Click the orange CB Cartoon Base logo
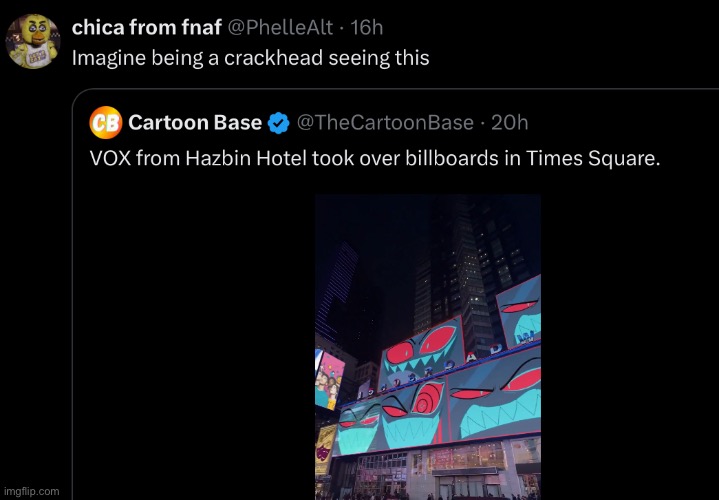719x500 pixels. point(106,123)
